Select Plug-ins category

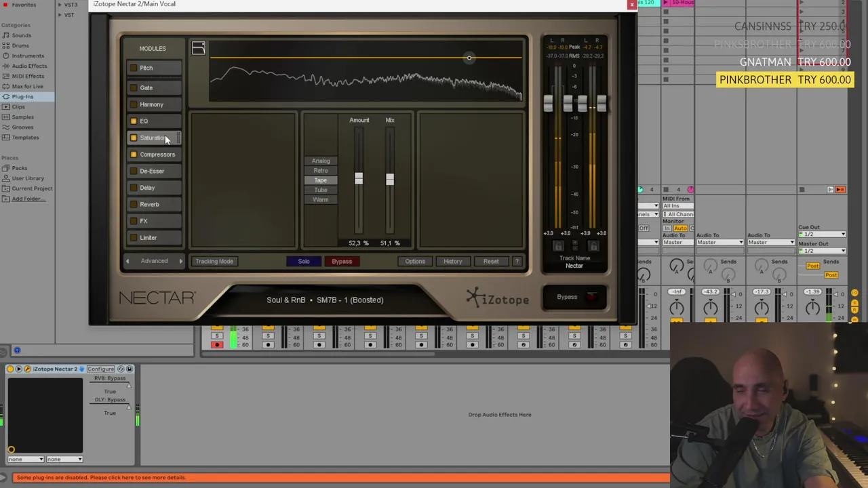click(x=22, y=96)
